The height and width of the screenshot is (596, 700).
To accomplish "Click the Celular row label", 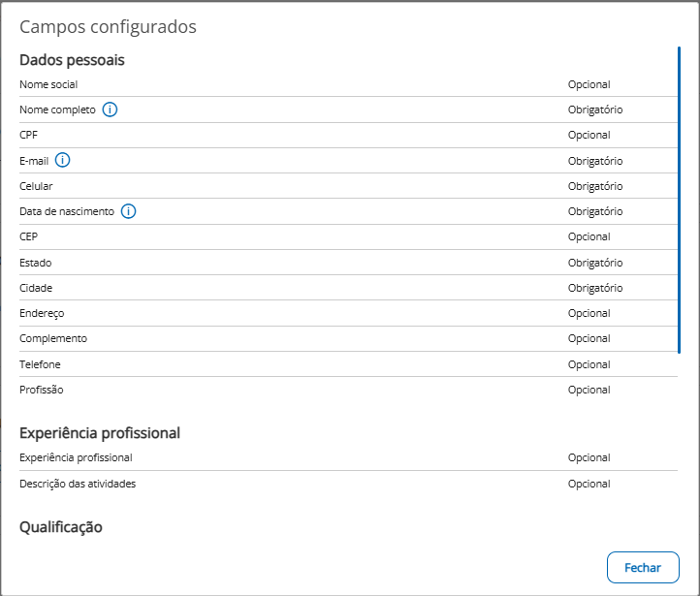I will click(36, 186).
